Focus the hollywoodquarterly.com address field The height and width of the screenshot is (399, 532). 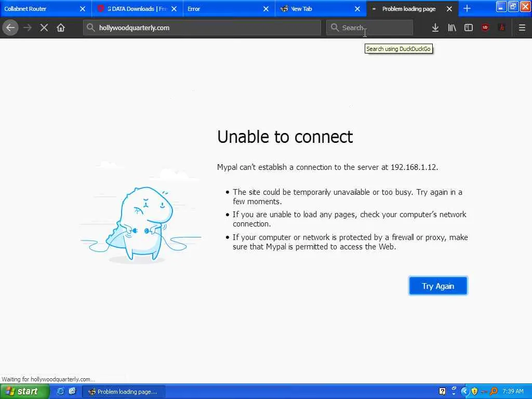(202, 28)
